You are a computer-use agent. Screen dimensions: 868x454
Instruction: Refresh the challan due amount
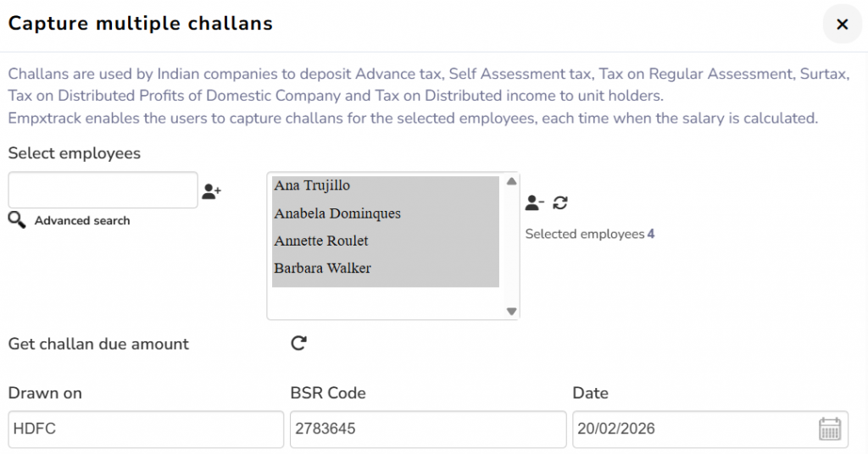[298, 343]
